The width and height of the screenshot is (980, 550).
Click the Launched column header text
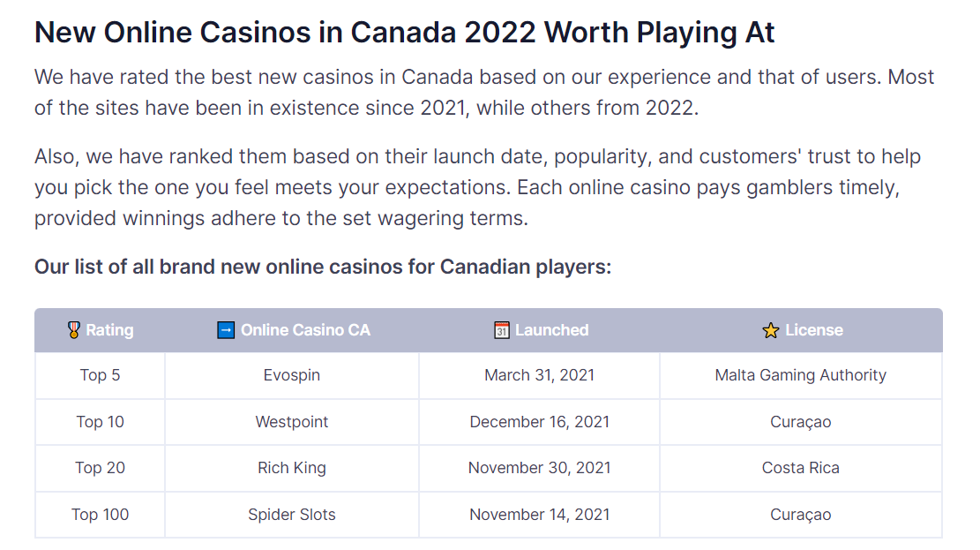point(552,330)
